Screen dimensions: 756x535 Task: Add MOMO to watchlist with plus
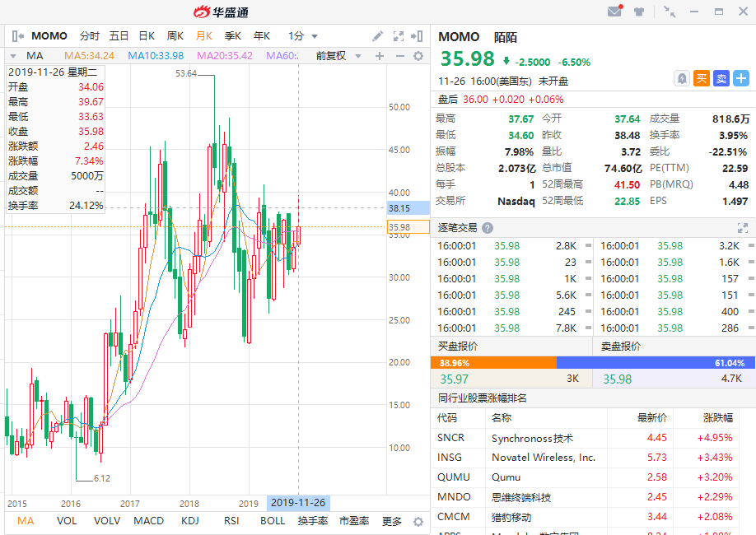tap(740, 78)
